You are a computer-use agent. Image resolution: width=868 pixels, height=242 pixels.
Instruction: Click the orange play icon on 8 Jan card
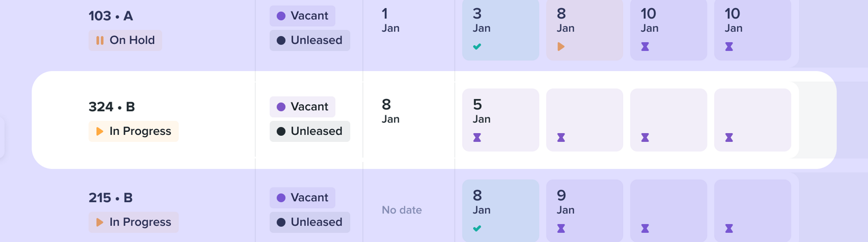pos(561,46)
